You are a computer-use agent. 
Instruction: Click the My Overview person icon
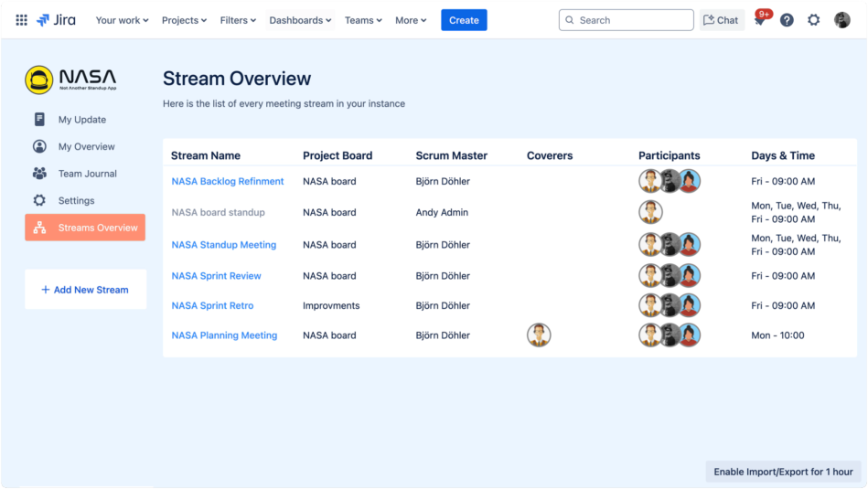[39, 146]
